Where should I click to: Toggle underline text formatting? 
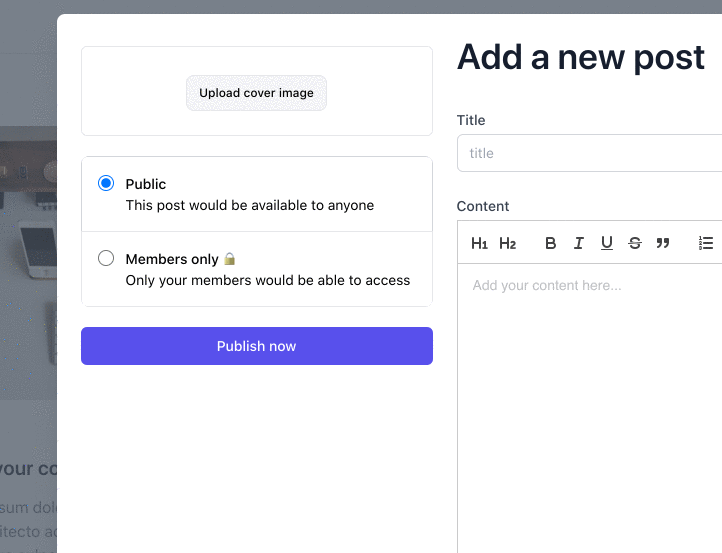tap(606, 243)
